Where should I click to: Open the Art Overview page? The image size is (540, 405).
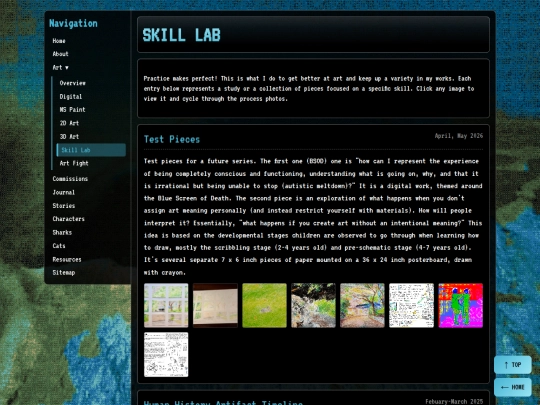72,83
